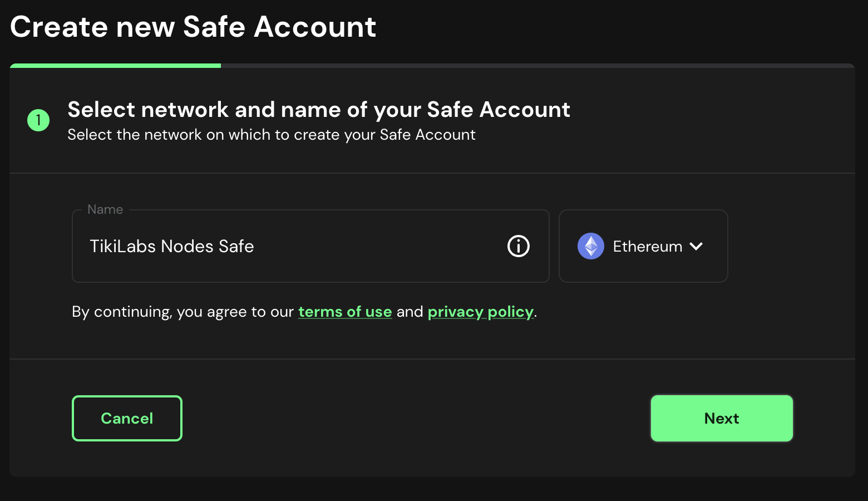Click the gray unfilled progress bar portion

537,66
